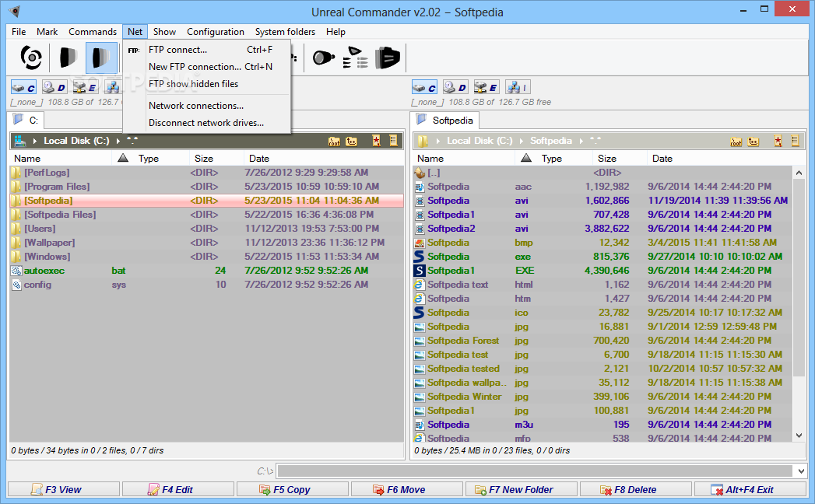Expand arrow after Local Disk (C:) in left path
Image resolution: width=815 pixels, height=504 pixels.
(x=118, y=141)
